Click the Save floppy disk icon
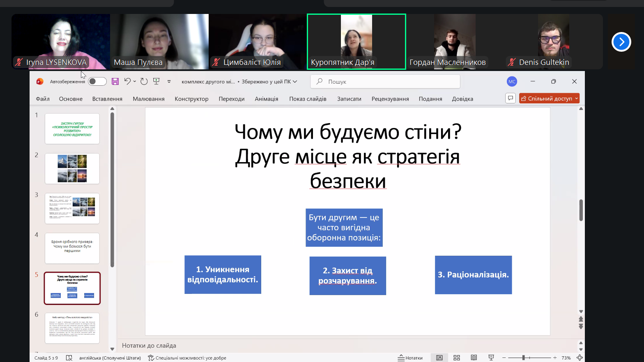Image resolution: width=644 pixels, height=362 pixels. click(x=115, y=82)
